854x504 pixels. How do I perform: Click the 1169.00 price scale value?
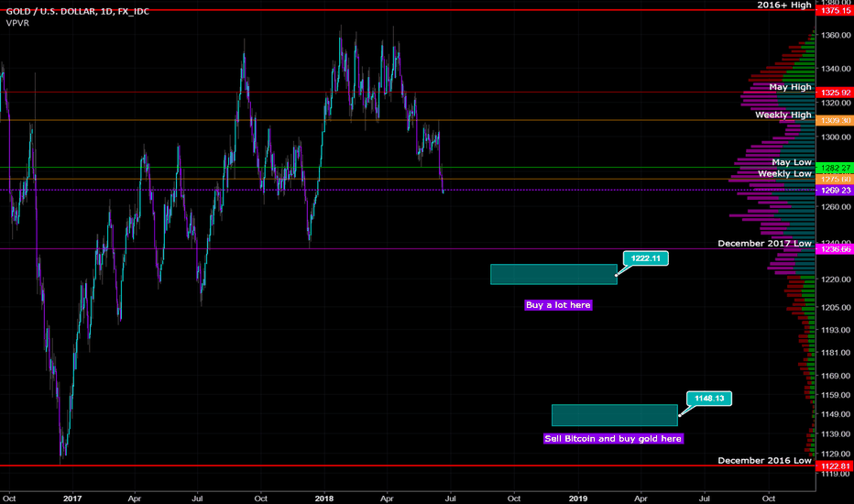pyautogui.click(x=836, y=376)
